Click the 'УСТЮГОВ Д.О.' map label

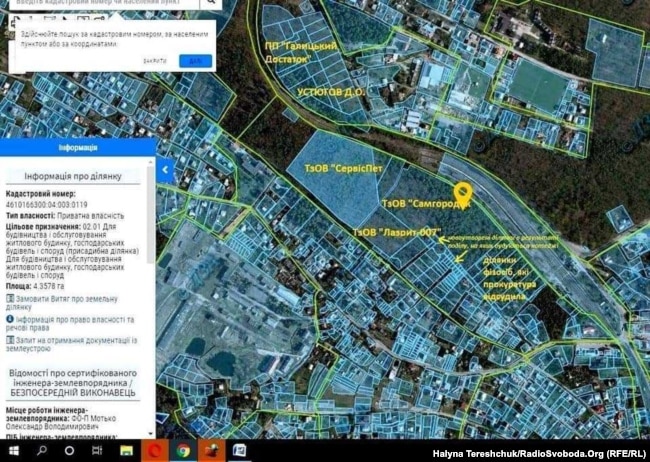(332, 92)
